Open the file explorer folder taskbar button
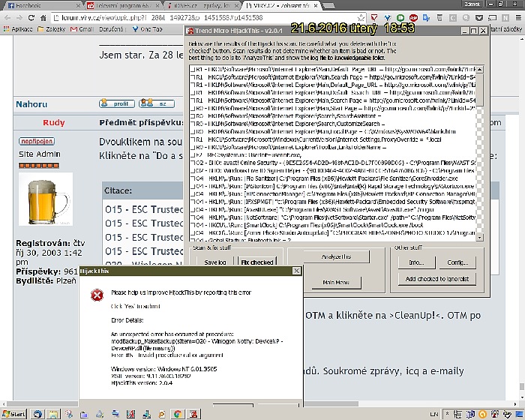Image resolution: width=525 pixels, height=420 pixels. (x=53, y=414)
